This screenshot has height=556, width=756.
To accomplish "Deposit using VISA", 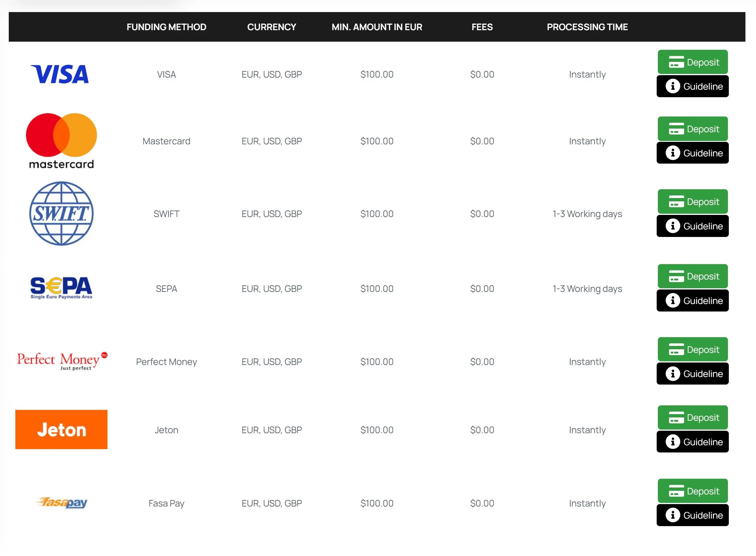I will pos(693,62).
